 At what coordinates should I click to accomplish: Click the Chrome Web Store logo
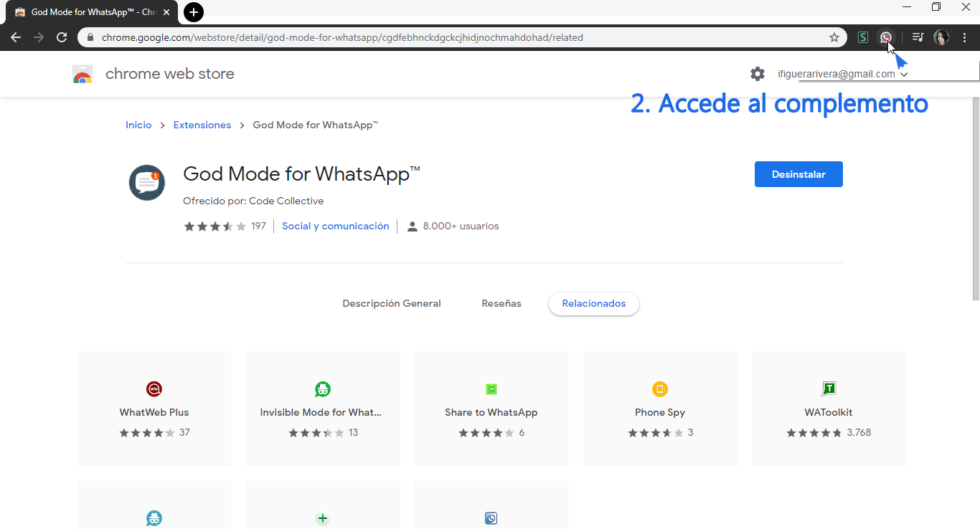(83, 74)
